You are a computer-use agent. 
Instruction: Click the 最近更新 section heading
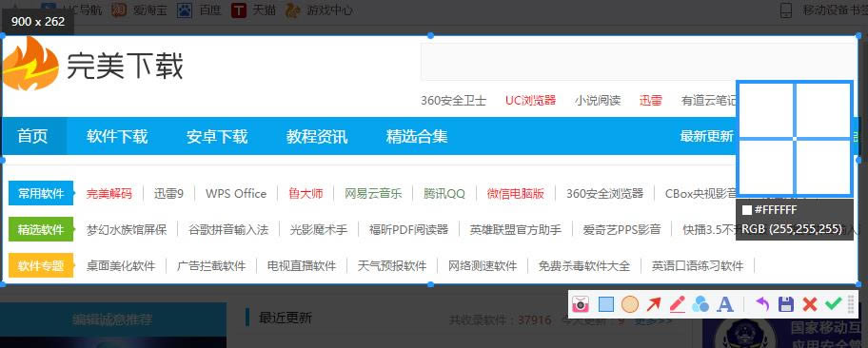[286, 318]
